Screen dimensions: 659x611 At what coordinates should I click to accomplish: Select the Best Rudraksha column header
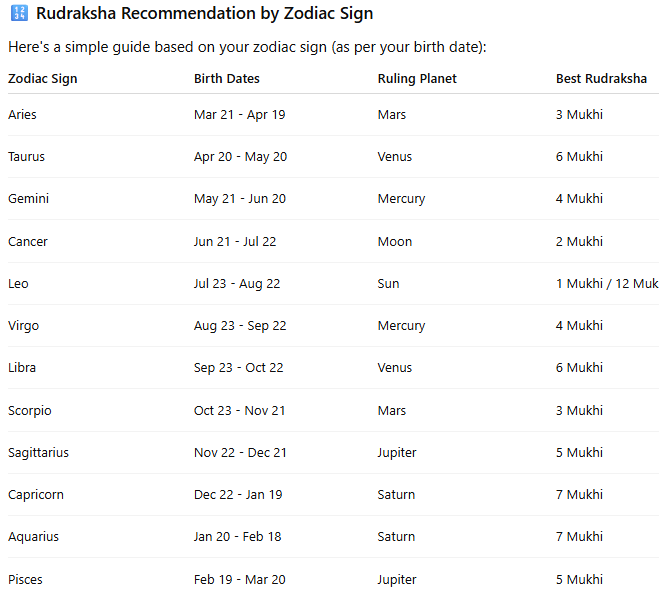(x=601, y=79)
